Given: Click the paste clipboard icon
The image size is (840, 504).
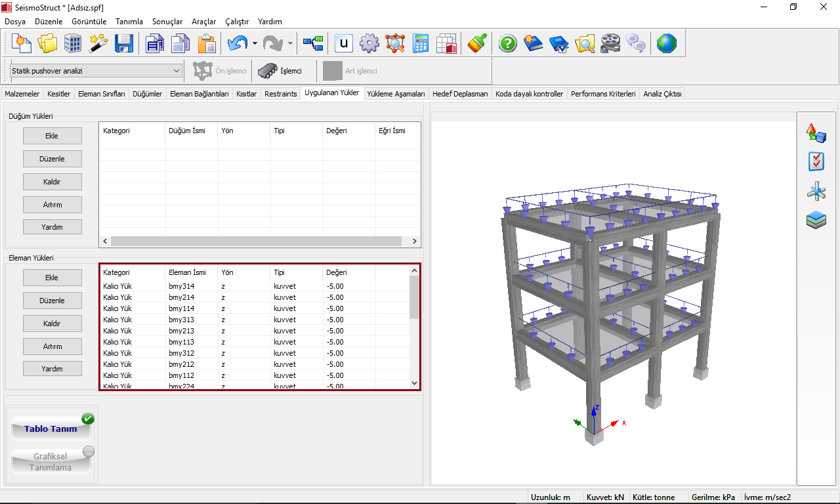Looking at the screenshot, I should pos(207,44).
